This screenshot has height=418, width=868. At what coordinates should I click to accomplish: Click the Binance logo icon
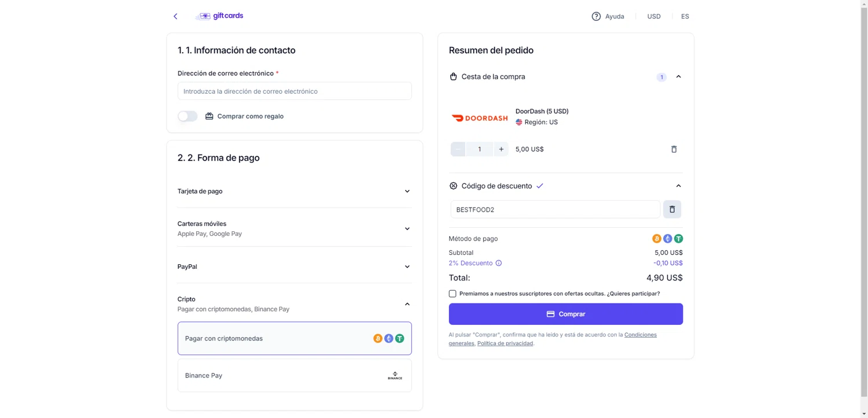tap(395, 376)
